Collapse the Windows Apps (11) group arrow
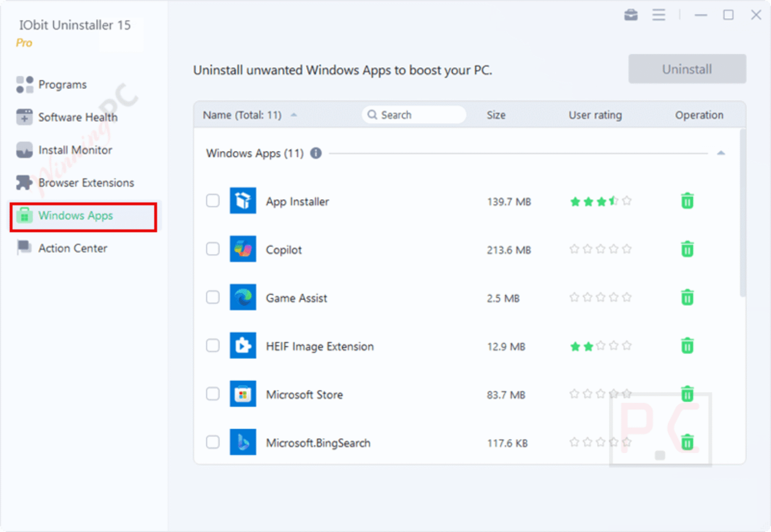Screen dimensions: 771x532 point(721,153)
